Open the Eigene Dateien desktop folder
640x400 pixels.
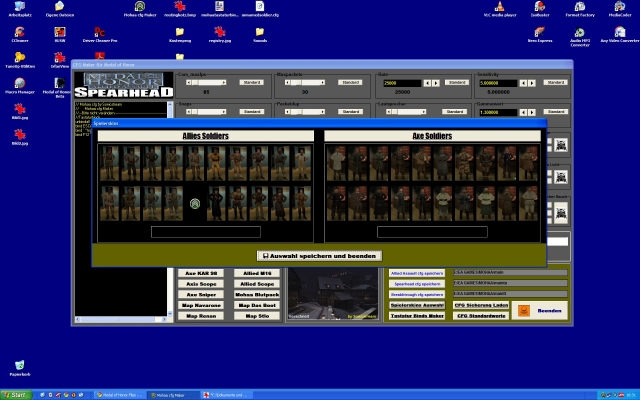point(60,9)
